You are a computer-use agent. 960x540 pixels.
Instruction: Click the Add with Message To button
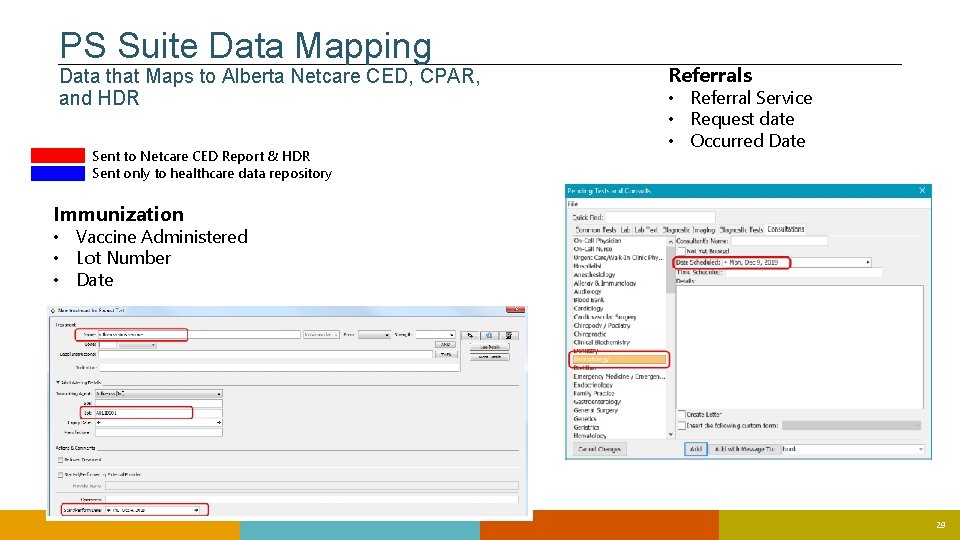(x=745, y=449)
